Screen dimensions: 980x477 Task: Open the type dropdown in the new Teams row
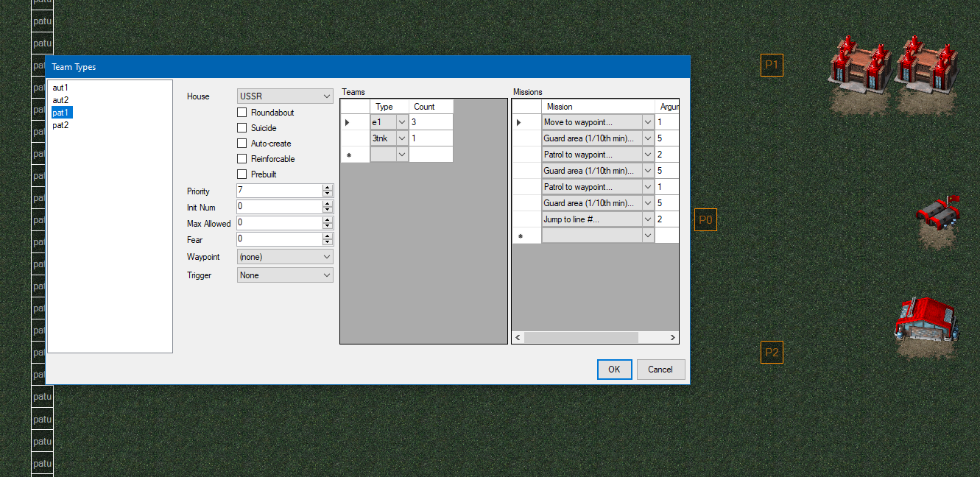(x=402, y=155)
